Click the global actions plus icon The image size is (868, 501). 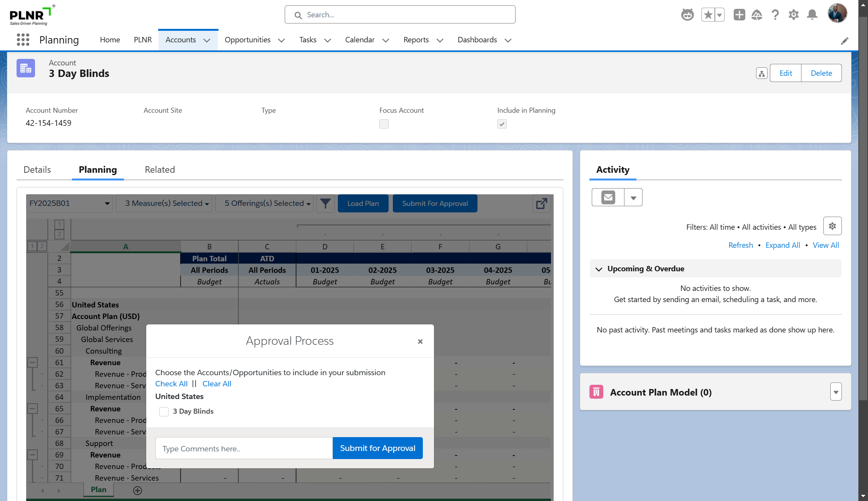(x=739, y=15)
